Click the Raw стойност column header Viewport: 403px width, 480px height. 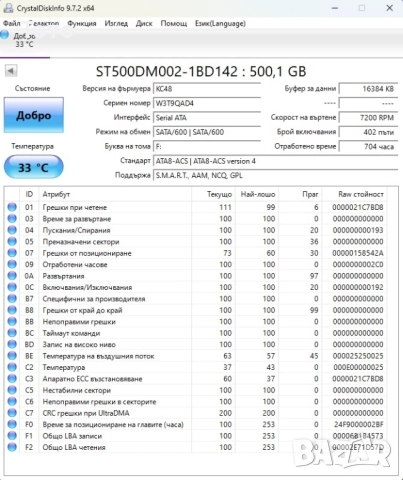coord(355,194)
